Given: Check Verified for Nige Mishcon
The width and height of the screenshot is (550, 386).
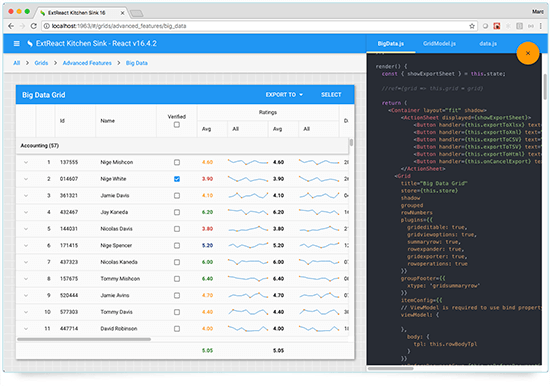Looking at the screenshot, I should (x=177, y=162).
